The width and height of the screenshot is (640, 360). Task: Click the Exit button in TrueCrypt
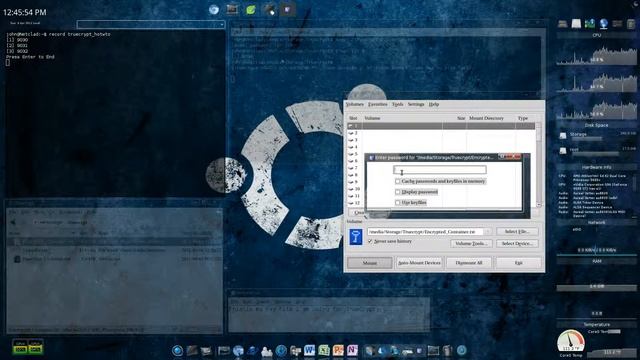coord(518,263)
